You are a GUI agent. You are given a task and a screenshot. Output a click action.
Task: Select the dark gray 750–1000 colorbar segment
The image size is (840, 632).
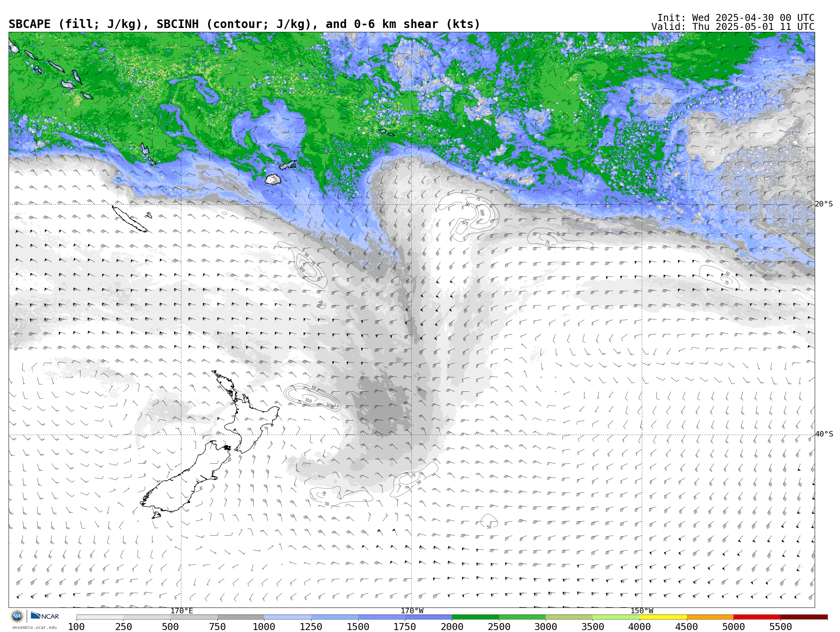tap(241, 617)
